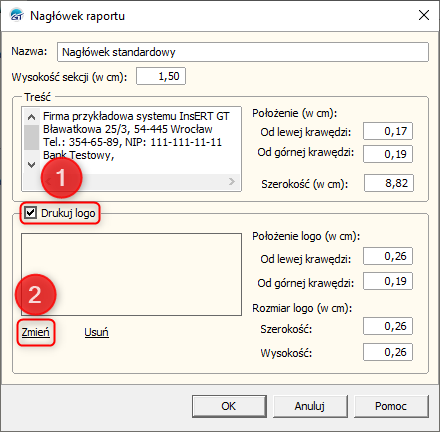The image size is (440, 432).
Task: Click the Treść company text area
Action: tap(140, 140)
